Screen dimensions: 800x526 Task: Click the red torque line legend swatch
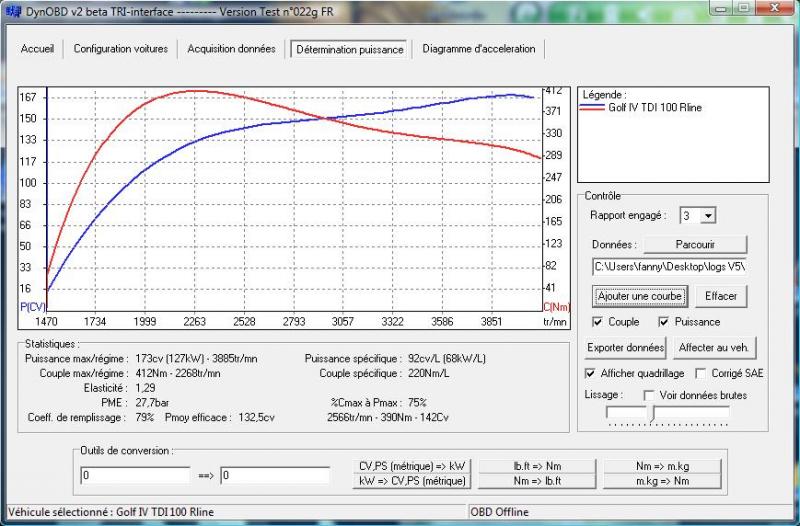[x=592, y=109]
